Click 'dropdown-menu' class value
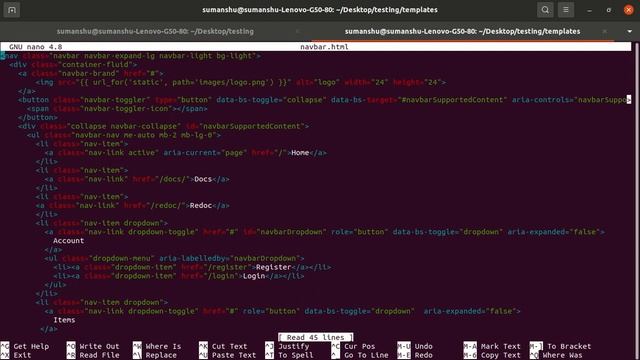 coord(122,258)
